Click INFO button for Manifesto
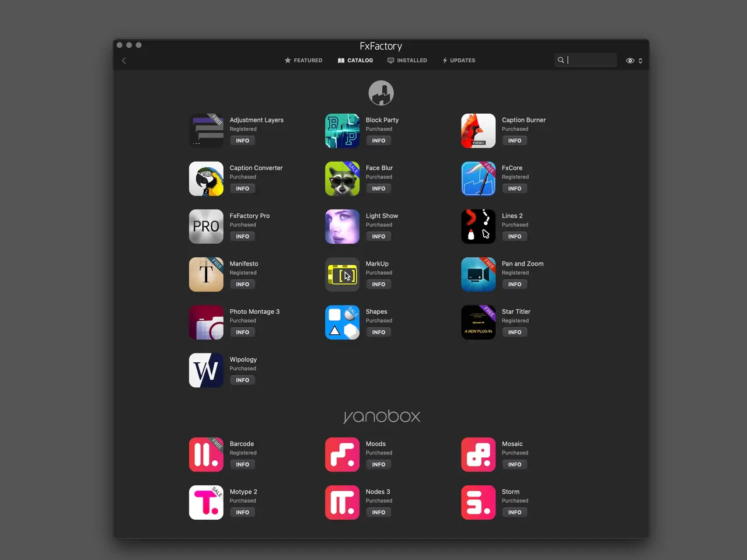The width and height of the screenshot is (747, 560). click(243, 284)
